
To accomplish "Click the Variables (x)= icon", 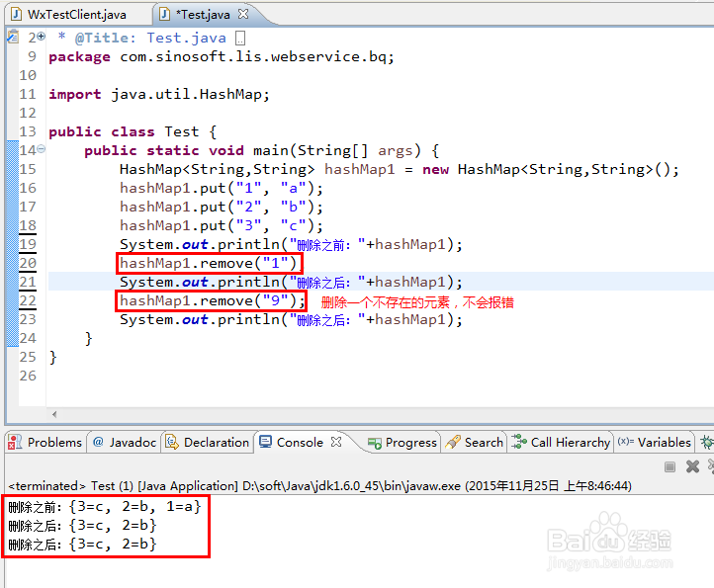I will tap(626, 442).
